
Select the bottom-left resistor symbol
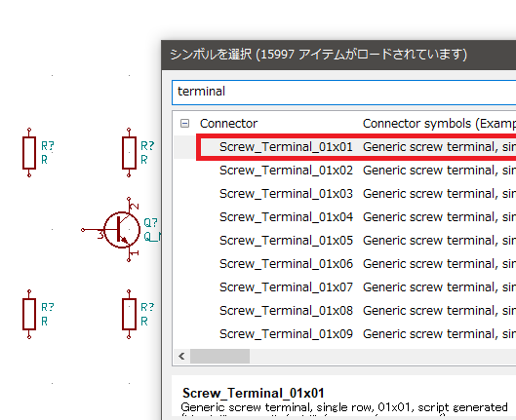click(x=29, y=315)
